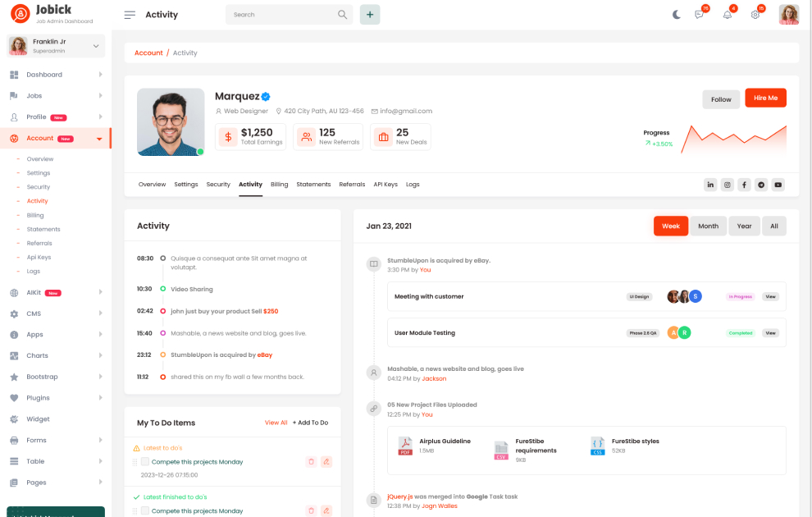Screen dimensions: 812x517
Task: Open the chat messages icon in header
Action: [699, 15]
